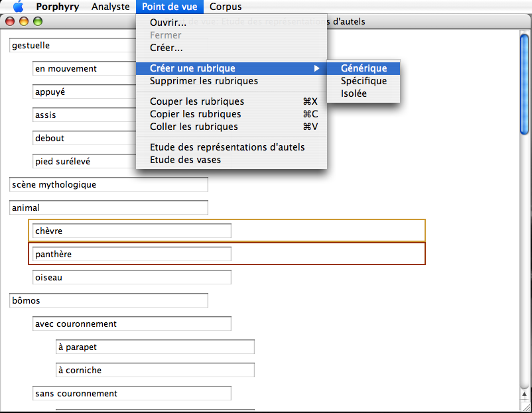Click the chèvre rubrique field
Image resolution: width=532 pixels, height=413 pixels.
tap(132, 231)
